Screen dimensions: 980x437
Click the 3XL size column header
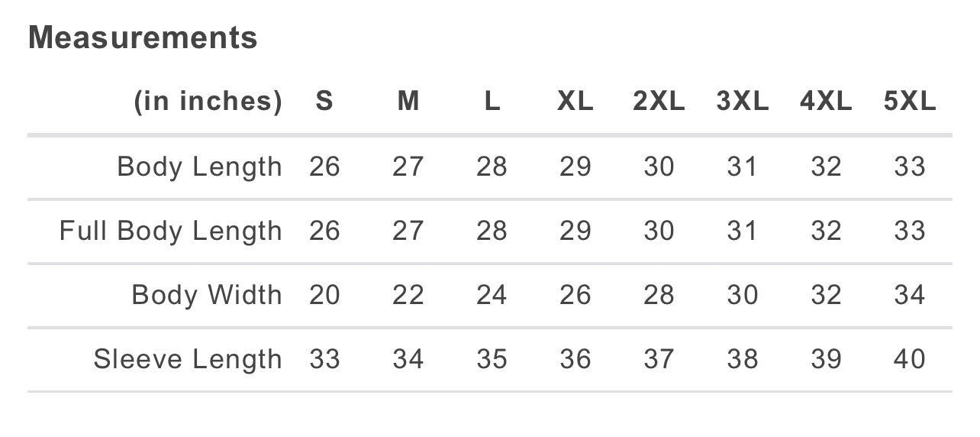point(742,102)
